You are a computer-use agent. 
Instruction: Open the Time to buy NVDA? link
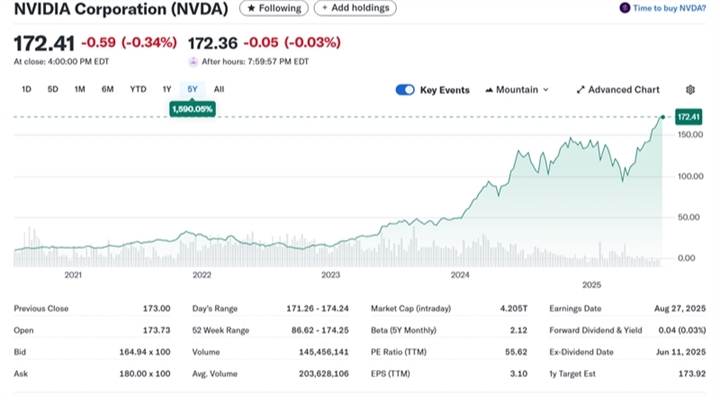669,8
